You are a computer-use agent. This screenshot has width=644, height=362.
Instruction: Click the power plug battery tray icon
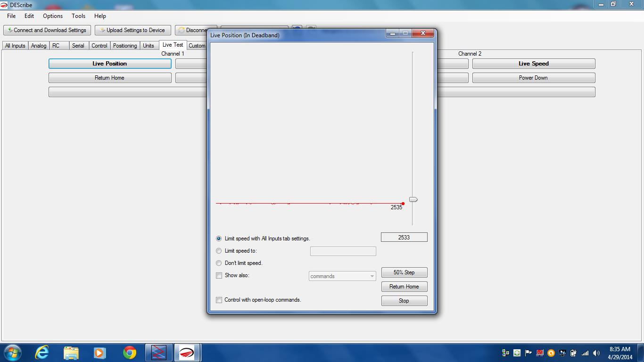pos(574,353)
